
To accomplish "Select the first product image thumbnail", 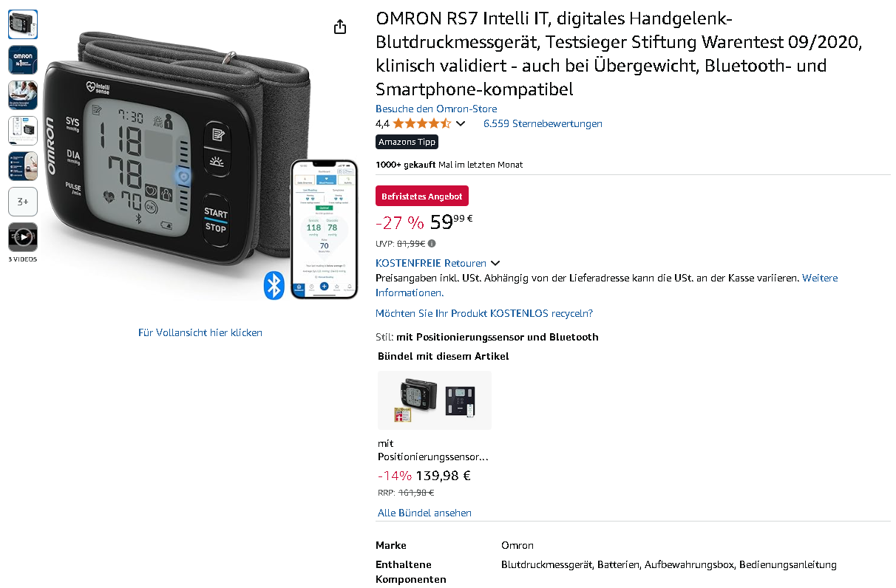I will click(x=23, y=24).
